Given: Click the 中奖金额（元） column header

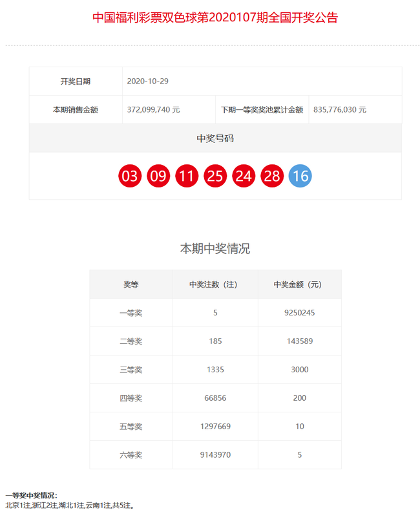Looking at the screenshot, I should (300, 284).
